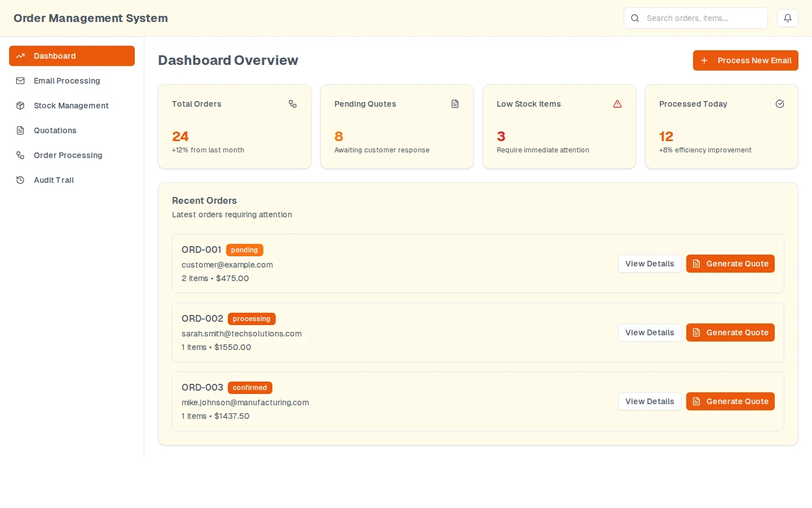Image resolution: width=812 pixels, height=508 pixels.
Task: Click email customer@example.com
Action: point(227,265)
